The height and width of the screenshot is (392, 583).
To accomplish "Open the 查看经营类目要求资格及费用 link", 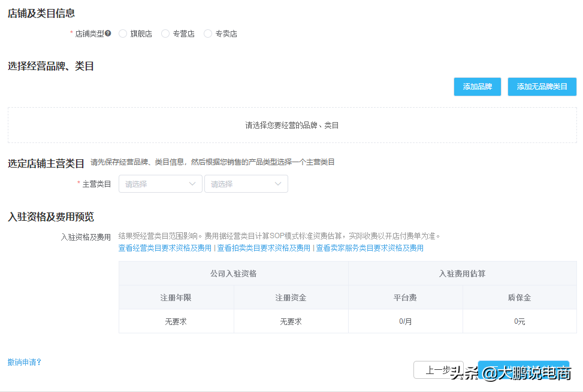I will 165,248.
